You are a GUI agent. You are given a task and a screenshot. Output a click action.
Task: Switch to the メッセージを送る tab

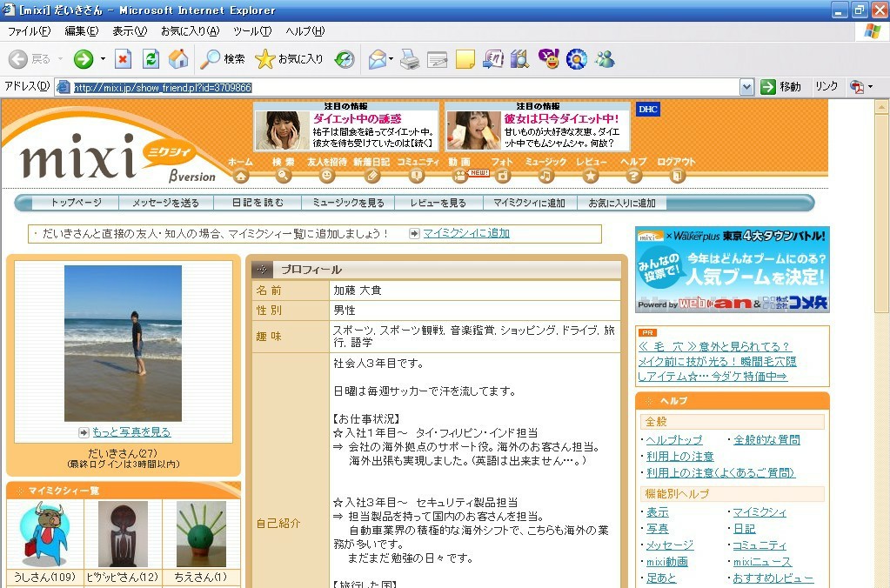(x=168, y=202)
